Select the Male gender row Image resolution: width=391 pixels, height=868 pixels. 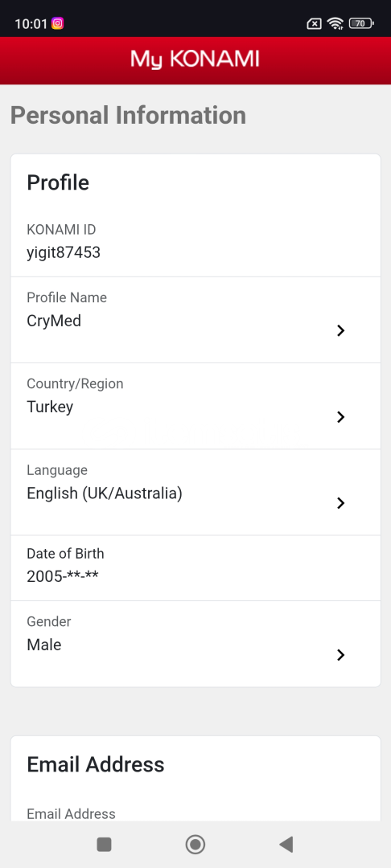[195, 645]
